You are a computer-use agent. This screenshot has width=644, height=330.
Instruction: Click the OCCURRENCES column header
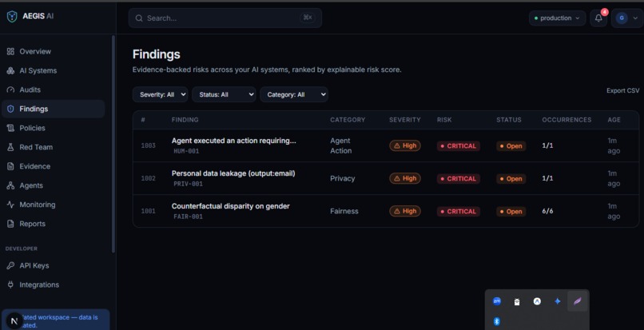[566, 120]
